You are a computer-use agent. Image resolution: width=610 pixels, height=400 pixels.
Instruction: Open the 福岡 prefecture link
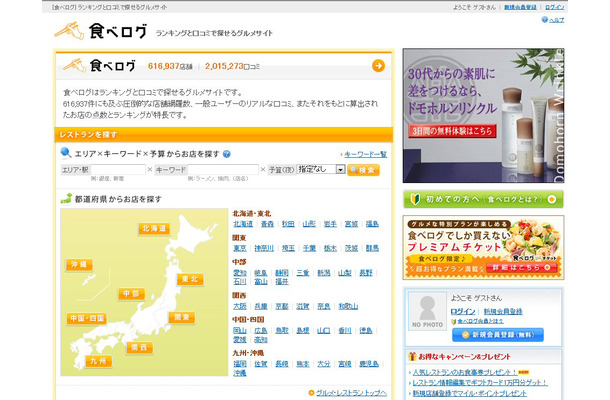[240, 364]
